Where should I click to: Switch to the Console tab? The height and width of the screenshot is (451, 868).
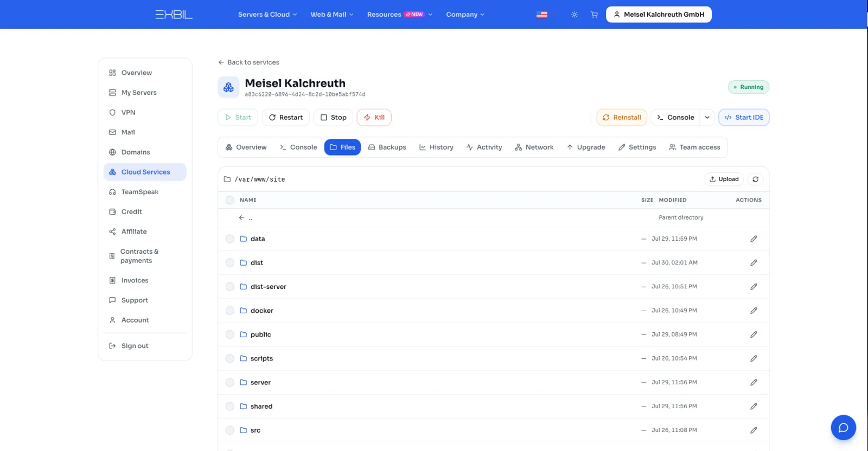click(298, 147)
